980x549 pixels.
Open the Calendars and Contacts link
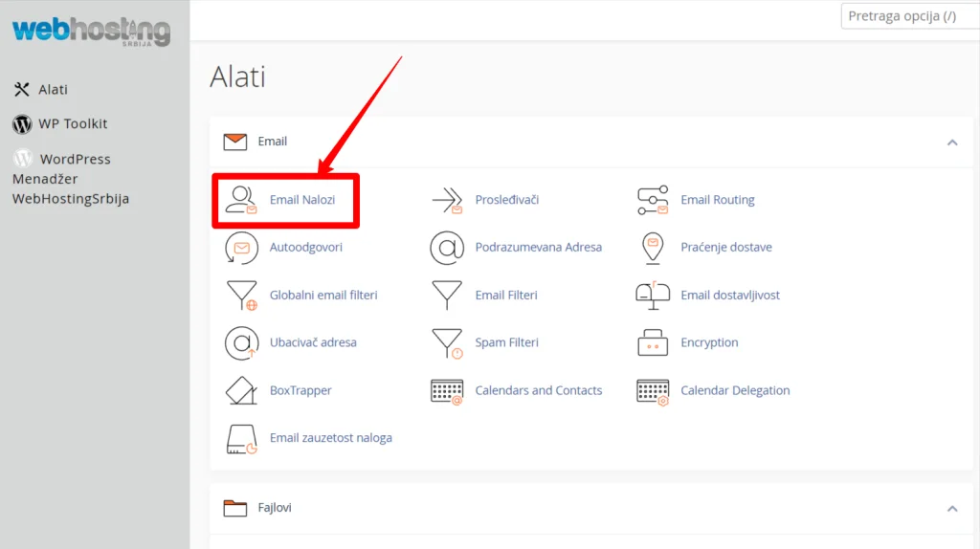(539, 391)
